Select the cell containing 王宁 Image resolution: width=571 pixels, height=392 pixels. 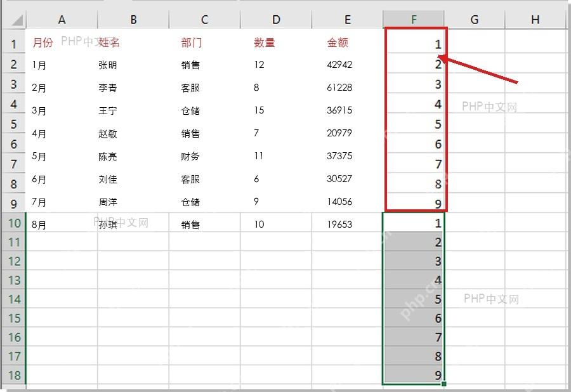pos(108,110)
